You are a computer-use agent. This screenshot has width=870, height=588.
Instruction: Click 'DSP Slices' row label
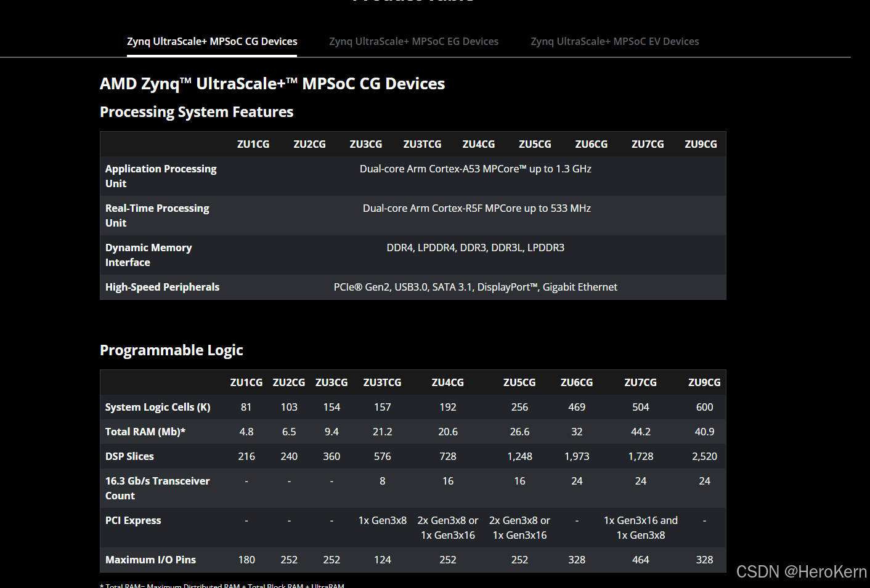click(129, 456)
